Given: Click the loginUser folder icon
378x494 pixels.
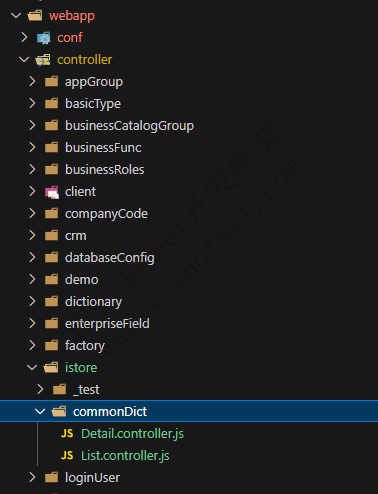Looking at the screenshot, I should (x=51, y=477).
